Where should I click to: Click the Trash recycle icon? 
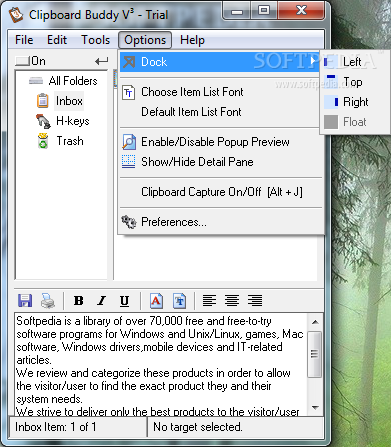[43, 141]
